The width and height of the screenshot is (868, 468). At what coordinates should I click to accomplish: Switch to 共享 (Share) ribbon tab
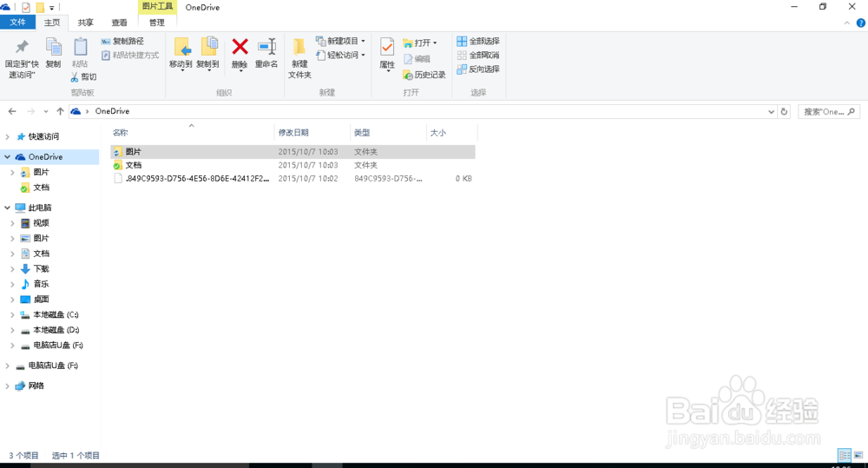click(x=86, y=23)
